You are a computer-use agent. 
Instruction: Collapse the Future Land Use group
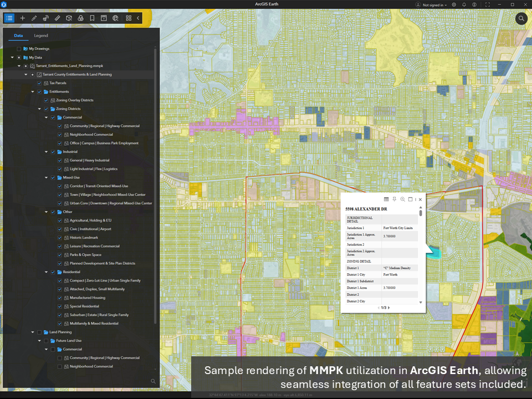pyautogui.click(x=39, y=341)
